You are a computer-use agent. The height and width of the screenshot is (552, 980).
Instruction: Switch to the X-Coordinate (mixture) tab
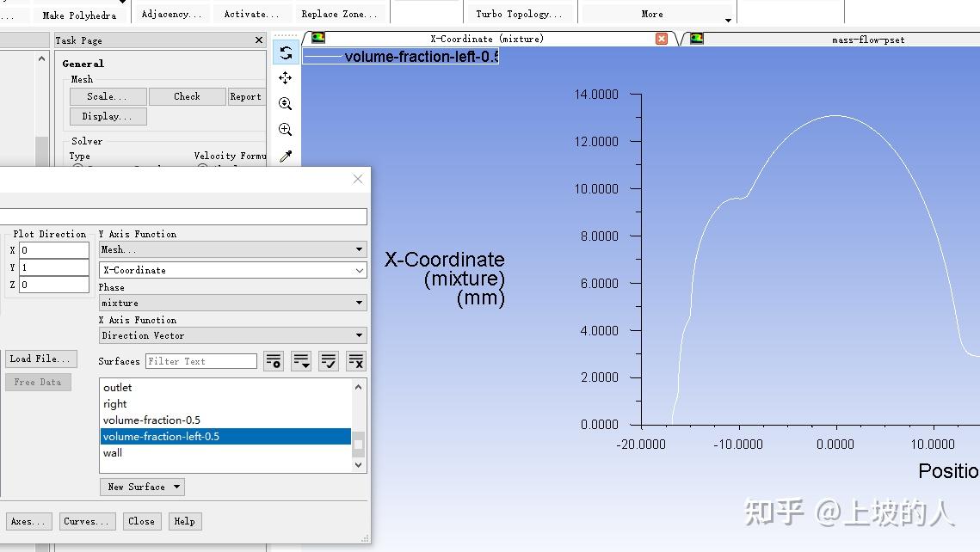click(x=487, y=39)
